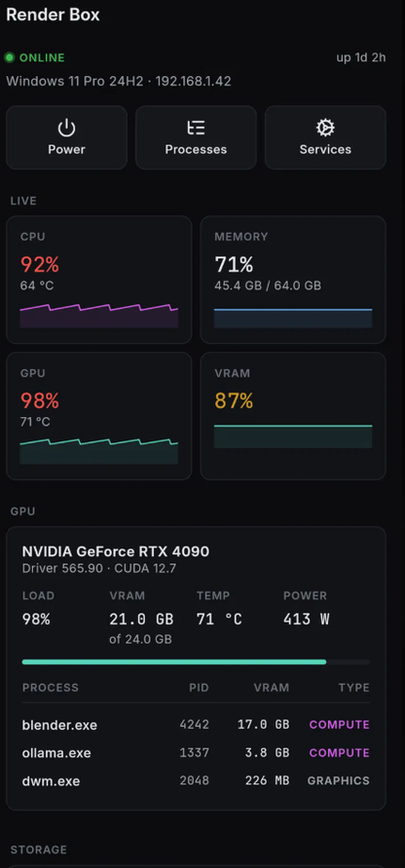The height and width of the screenshot is (868, 405).
Task: Select the dwm.exe process row
Action: click(196, 781)
